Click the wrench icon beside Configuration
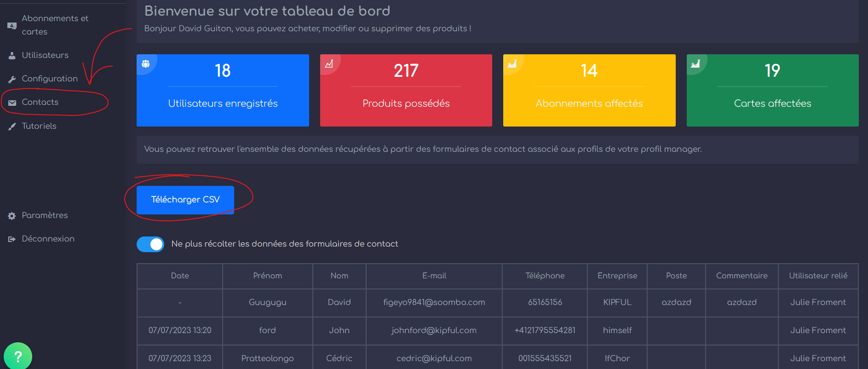This screenshot has width=868, height=369. [x=12, y=79]
